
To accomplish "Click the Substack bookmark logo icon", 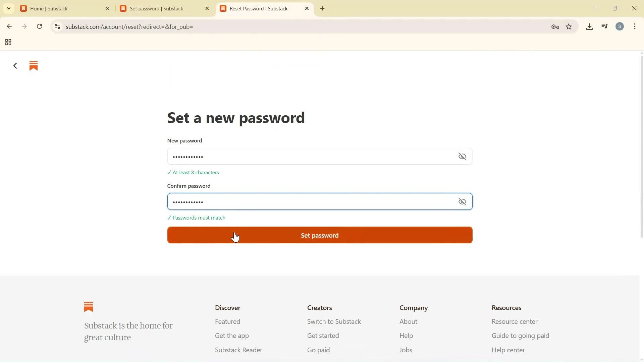I will pyautogui.click(x=33, y=66).
